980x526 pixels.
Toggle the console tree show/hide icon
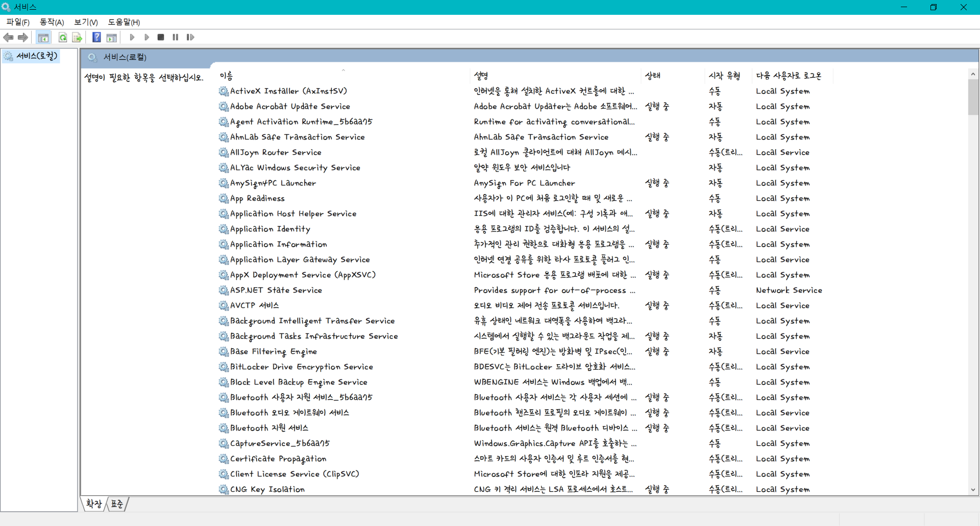pyautogui.click(x=43, y=37)
